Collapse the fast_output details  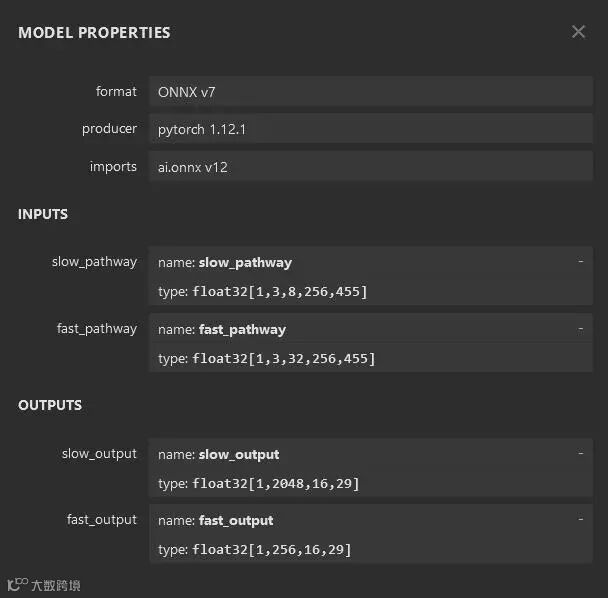click(580, 519)
